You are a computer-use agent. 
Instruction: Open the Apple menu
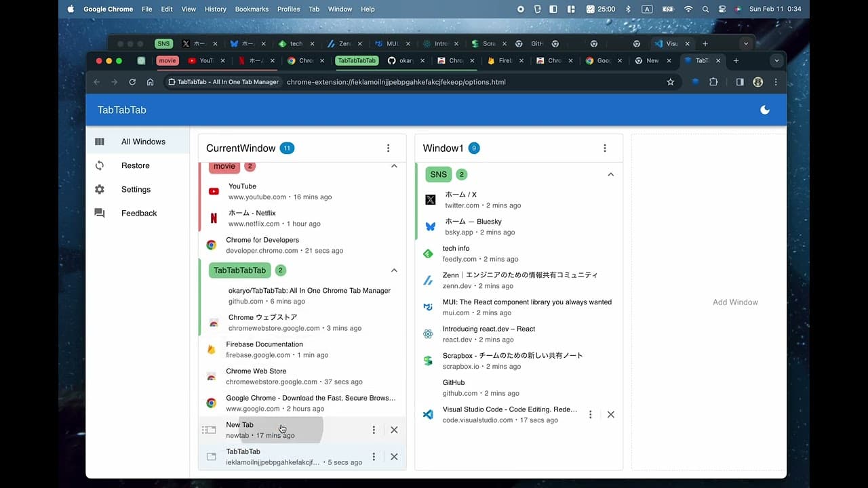click(x=71, y=9)
